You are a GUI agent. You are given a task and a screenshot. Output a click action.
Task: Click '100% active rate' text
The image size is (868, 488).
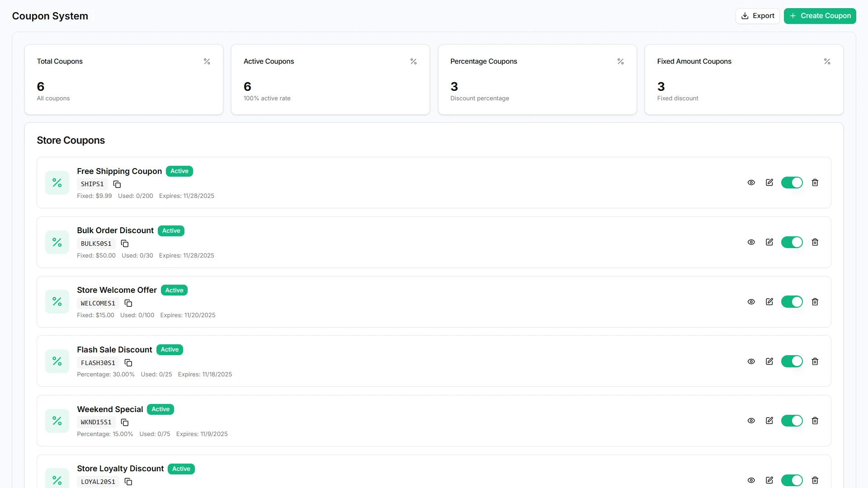click(x=267, y=99)
